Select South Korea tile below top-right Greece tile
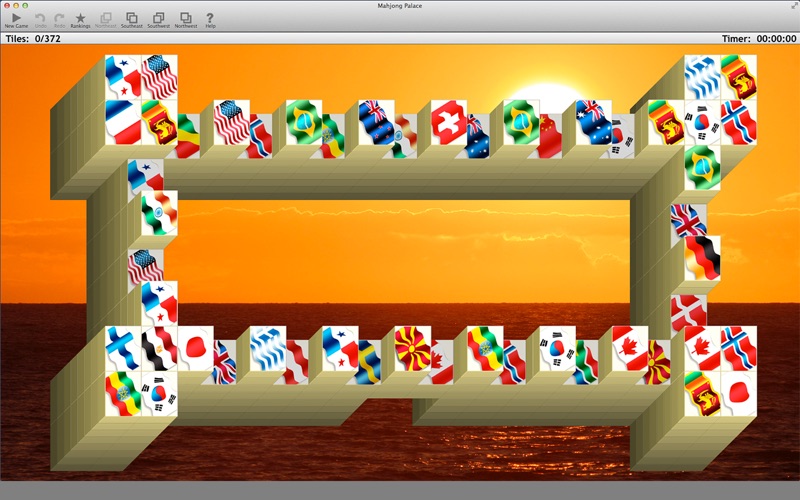 tap(703, 122)
